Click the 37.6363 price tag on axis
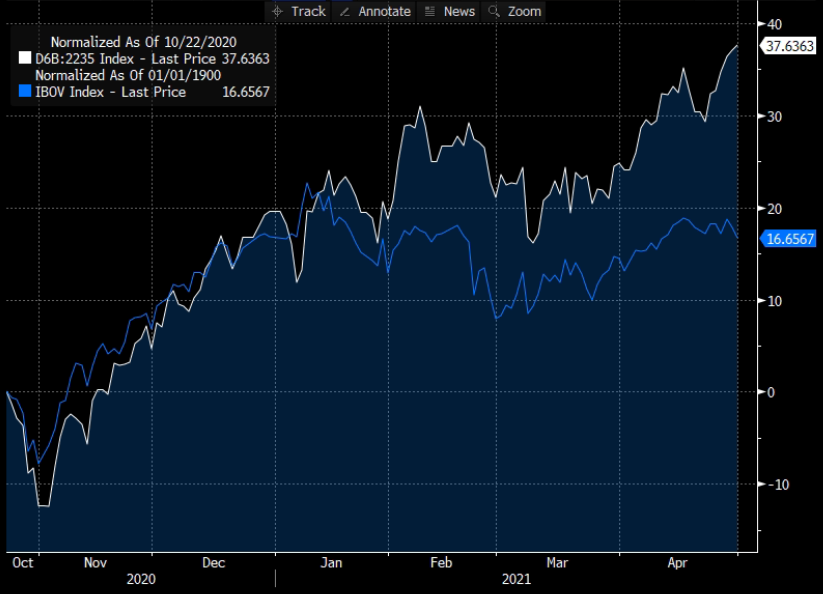Image resolution: width=823 pixels, height=594 pixels. click(x=789, y=46)
